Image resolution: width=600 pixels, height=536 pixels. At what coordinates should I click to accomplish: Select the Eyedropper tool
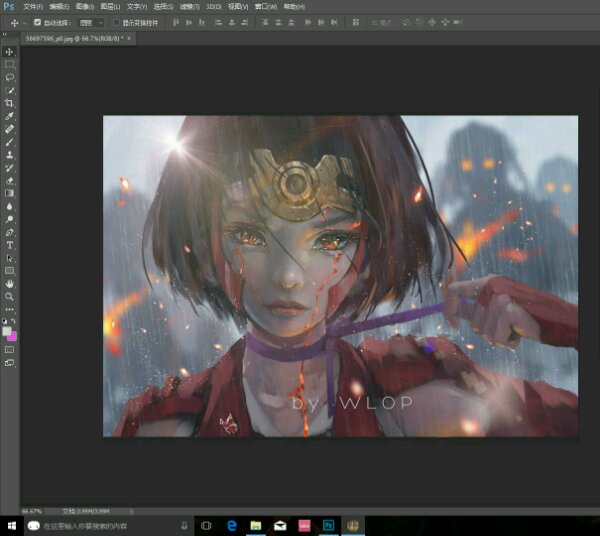click(9, 116)
